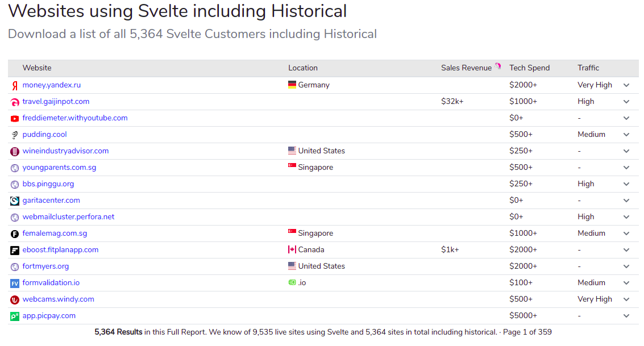Expand the femalemag.com.sg row chevron
Screen dimensions: 644x346
click(x=626, y=234)
